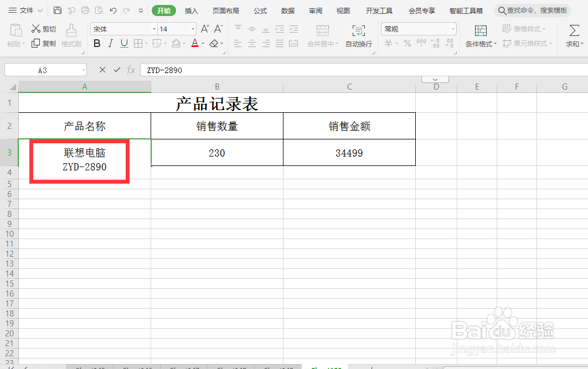Viewport: 588px width, 369px height.
Task: Align text to top of cell
Action: 238,28
